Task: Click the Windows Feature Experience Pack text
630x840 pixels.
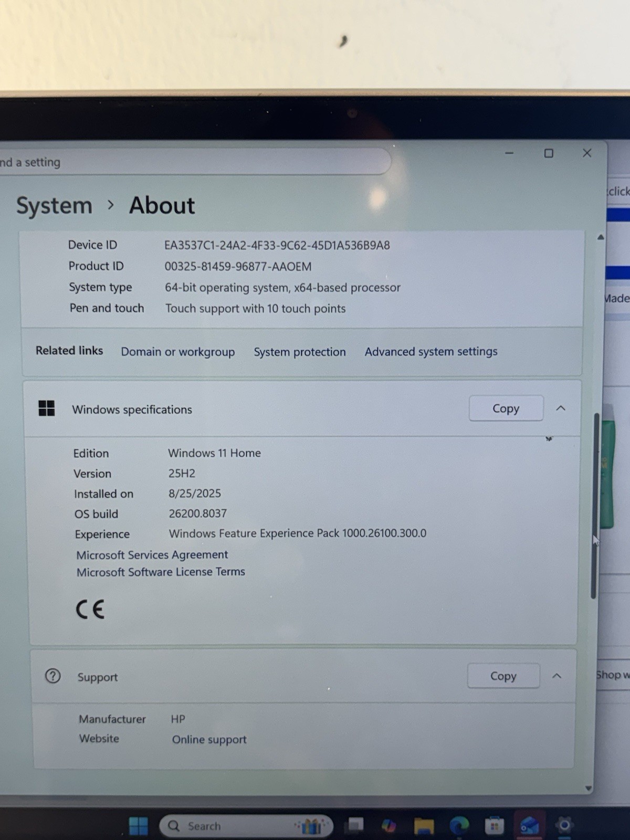Action: pos(298,533)
